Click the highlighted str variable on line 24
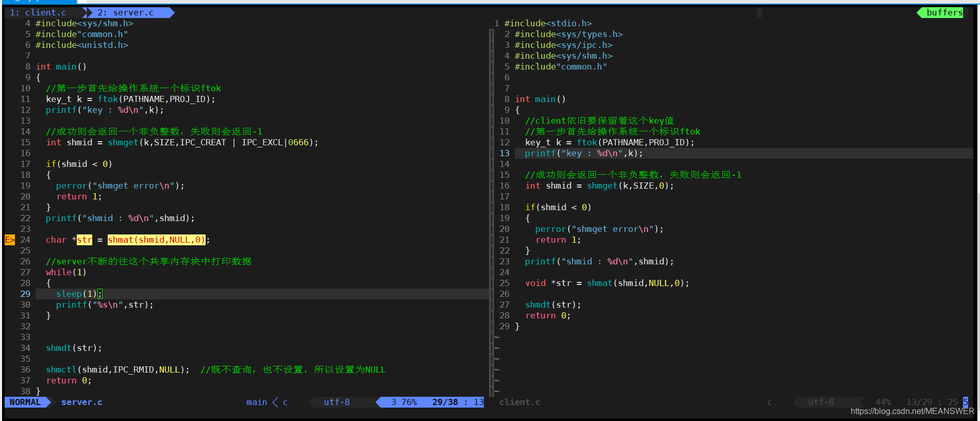The image size is (980, 421). tap(85, 240)
